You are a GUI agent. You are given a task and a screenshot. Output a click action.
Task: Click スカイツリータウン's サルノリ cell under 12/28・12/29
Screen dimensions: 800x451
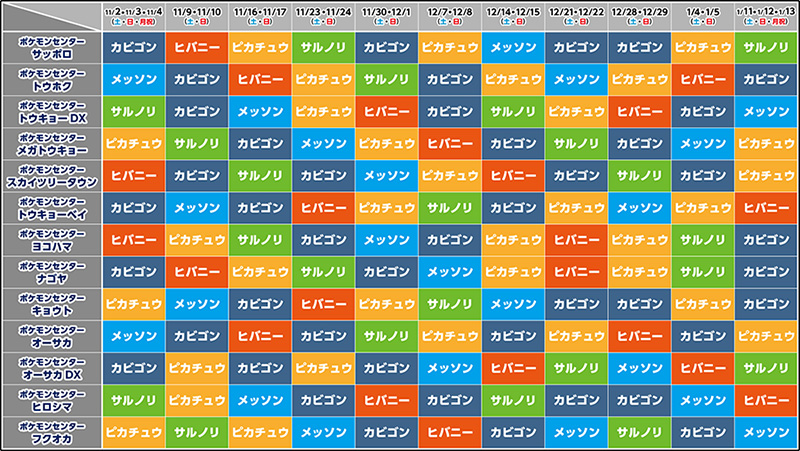click(x=640, y=176)
